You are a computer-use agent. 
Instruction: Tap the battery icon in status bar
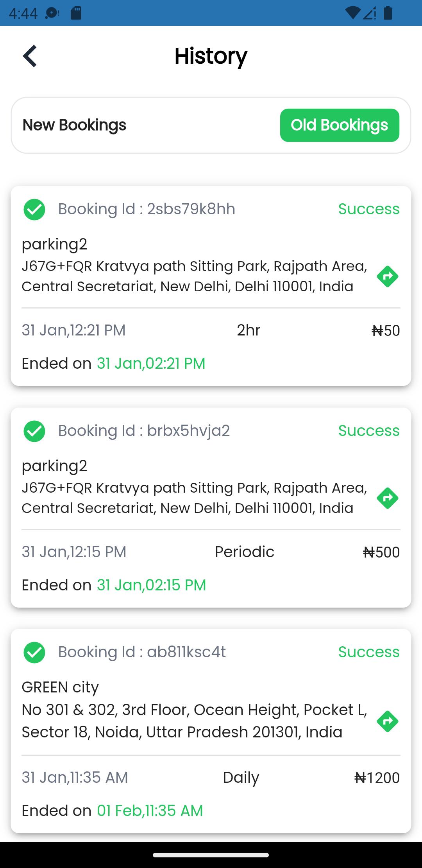[x=388, y=13]
